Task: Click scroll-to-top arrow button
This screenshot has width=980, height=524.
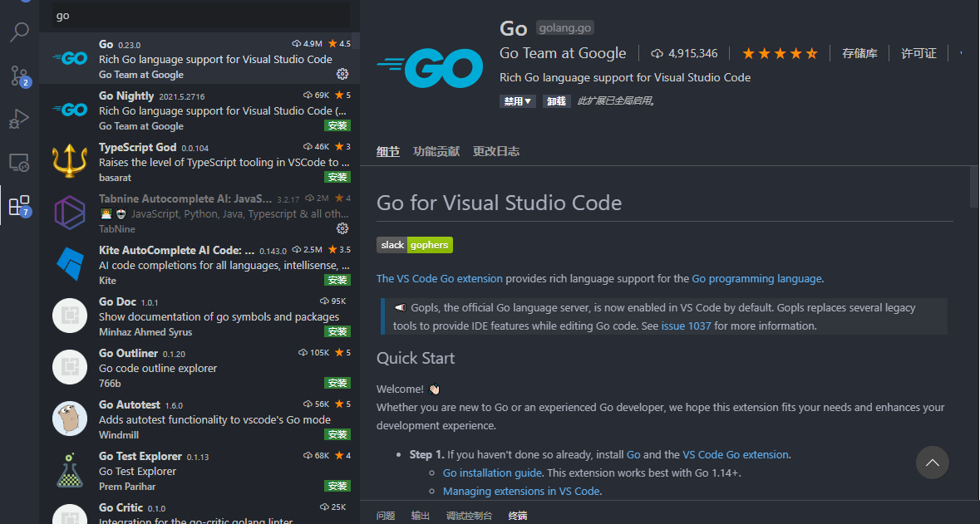Action: point(932,463)
